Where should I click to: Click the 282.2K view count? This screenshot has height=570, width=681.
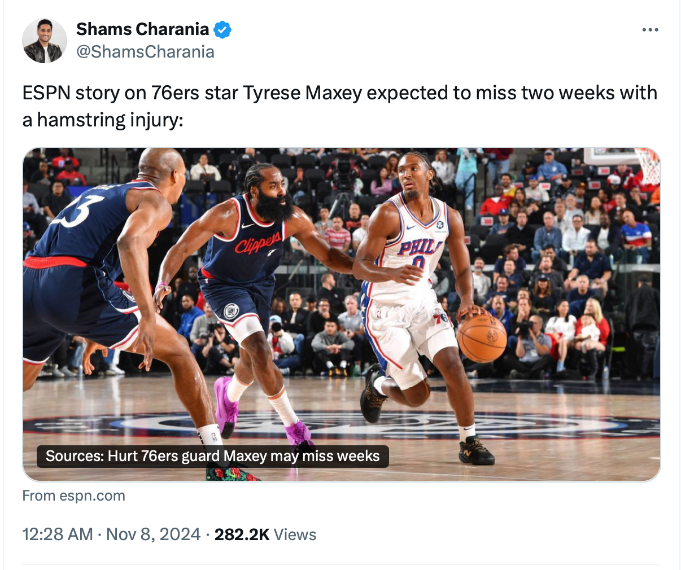pyautogui.click(x=241, y=534)
